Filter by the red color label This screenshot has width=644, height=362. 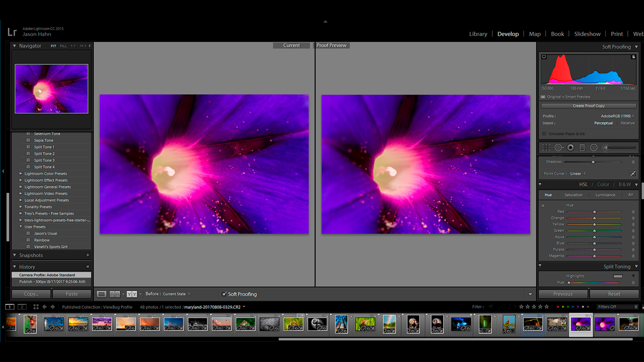coord(558,307)
